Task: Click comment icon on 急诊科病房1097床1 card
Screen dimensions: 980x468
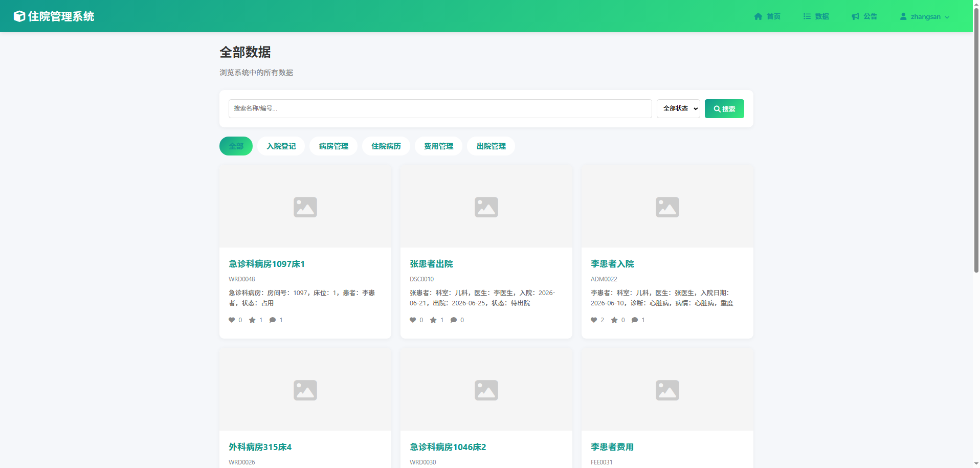Action: [273, 320]
